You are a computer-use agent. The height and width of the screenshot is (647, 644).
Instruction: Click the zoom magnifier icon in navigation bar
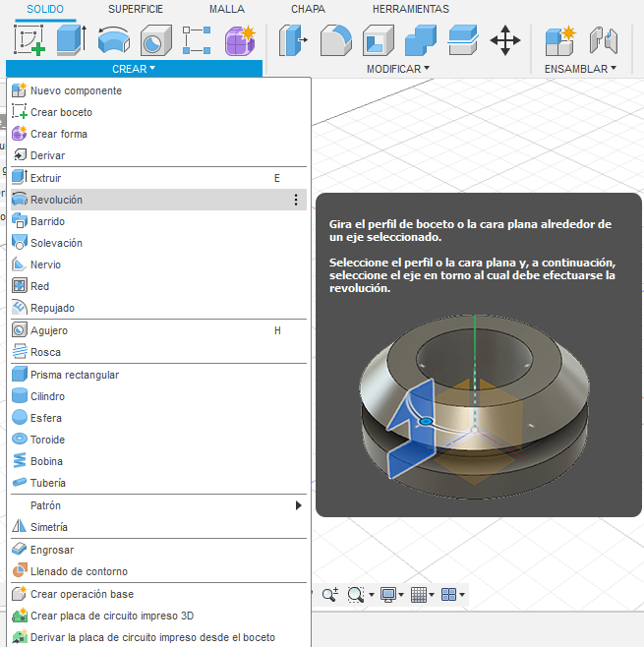point(330,594)
